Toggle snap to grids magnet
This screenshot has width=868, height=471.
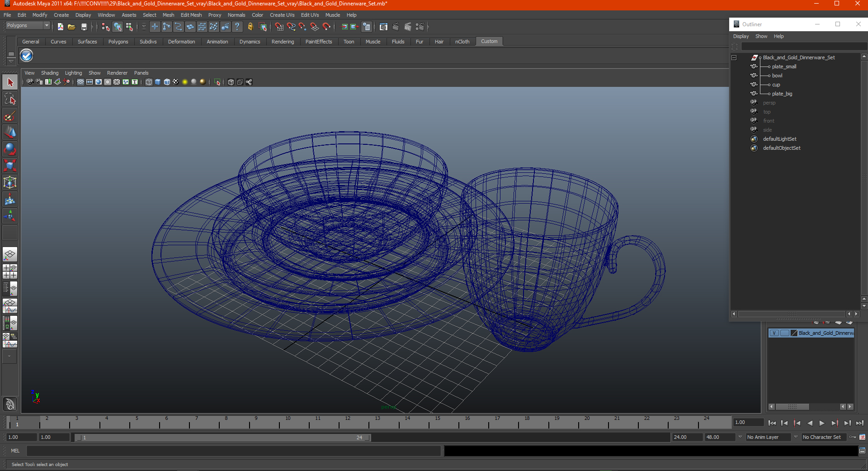tap(279, 27)
